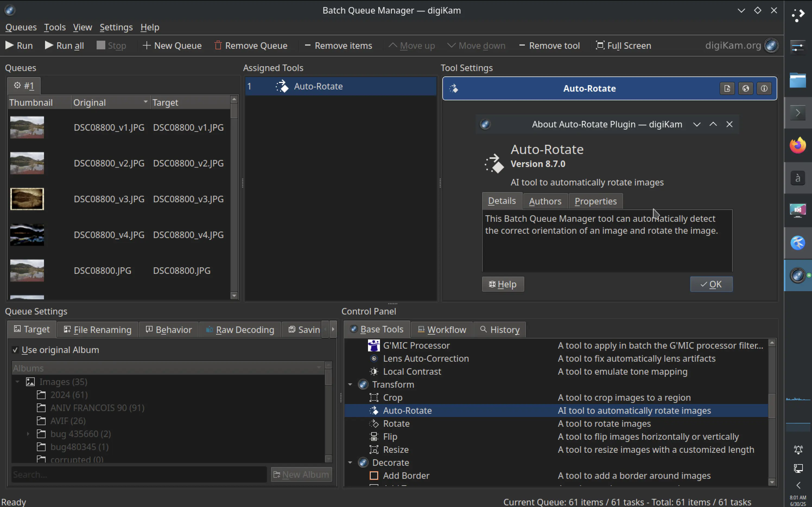Select the G'MIC Processor tool

[416, 345]
